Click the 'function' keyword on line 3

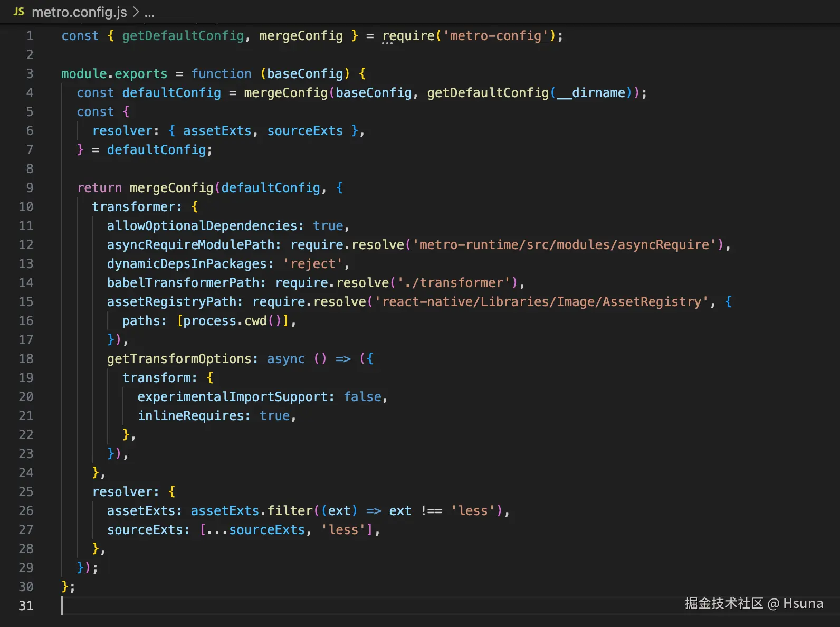click(x=222, y=74)
